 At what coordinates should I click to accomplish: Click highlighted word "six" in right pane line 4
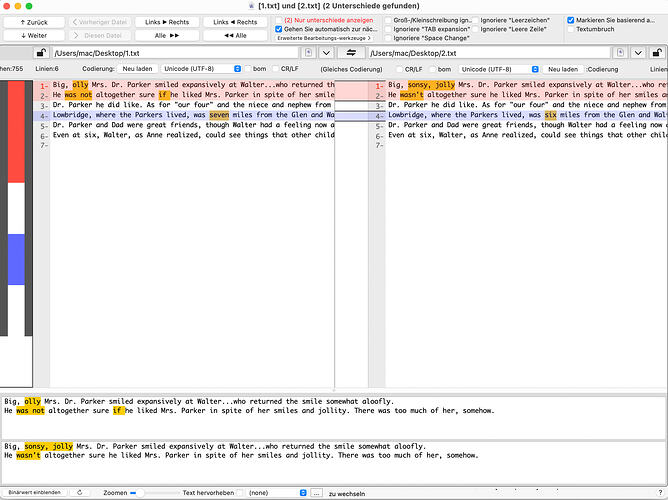point(550,115)
